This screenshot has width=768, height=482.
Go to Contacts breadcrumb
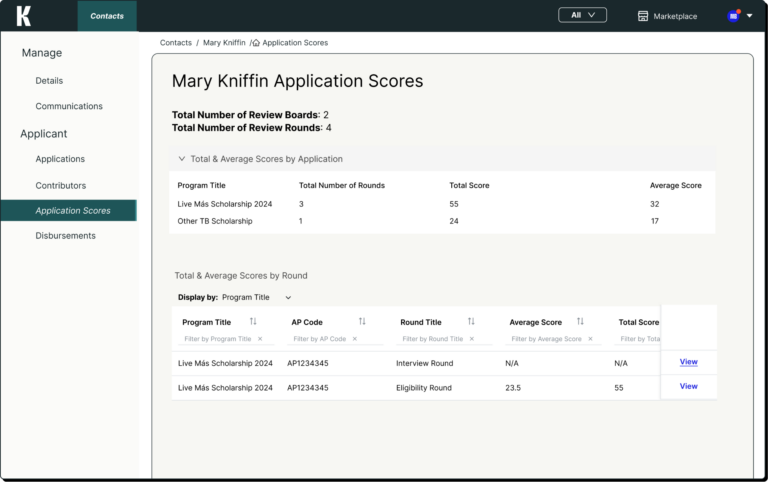tap(176, 43)
